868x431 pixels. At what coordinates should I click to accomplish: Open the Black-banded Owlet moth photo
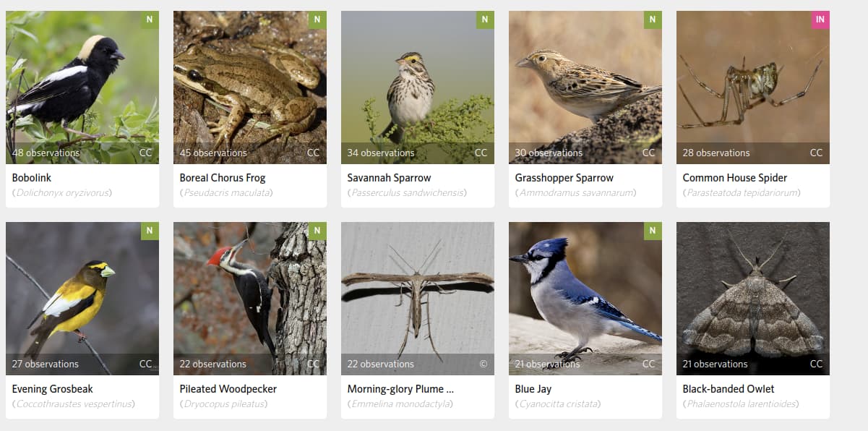point(753,299)
